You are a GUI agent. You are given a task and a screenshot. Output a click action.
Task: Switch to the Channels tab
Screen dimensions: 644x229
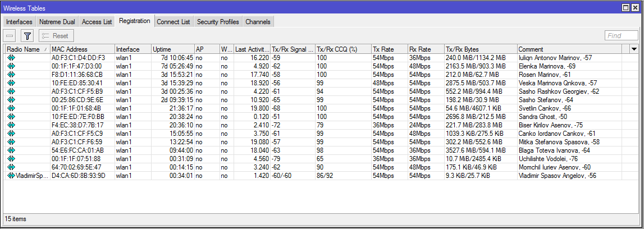click(x=258, y=22)
